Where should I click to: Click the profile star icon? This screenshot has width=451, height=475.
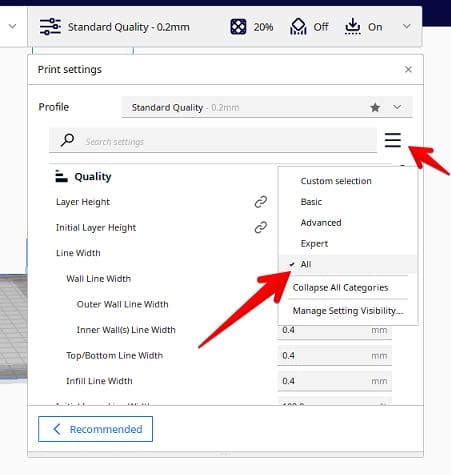(375, 107)
